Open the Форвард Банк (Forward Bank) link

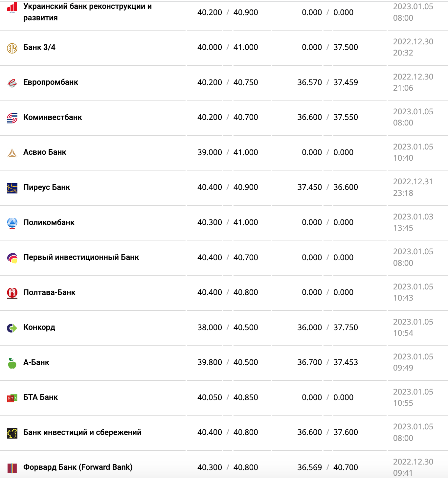(x=78, y=467)
